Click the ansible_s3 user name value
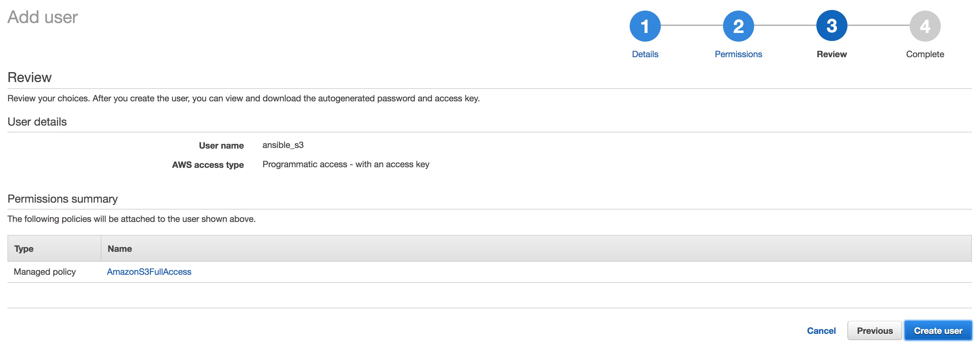Image resolution: width=980 pixels, height=350 pixels. pos(283,145)
